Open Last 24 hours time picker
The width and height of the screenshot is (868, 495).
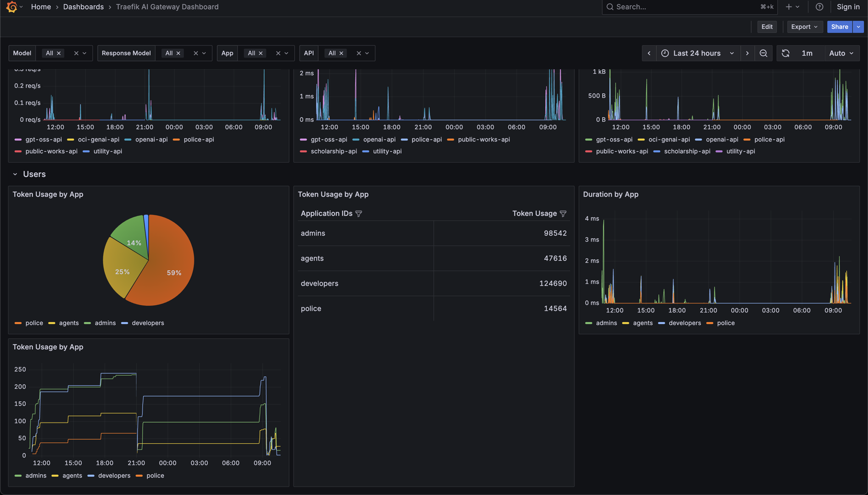click(697, 53)
